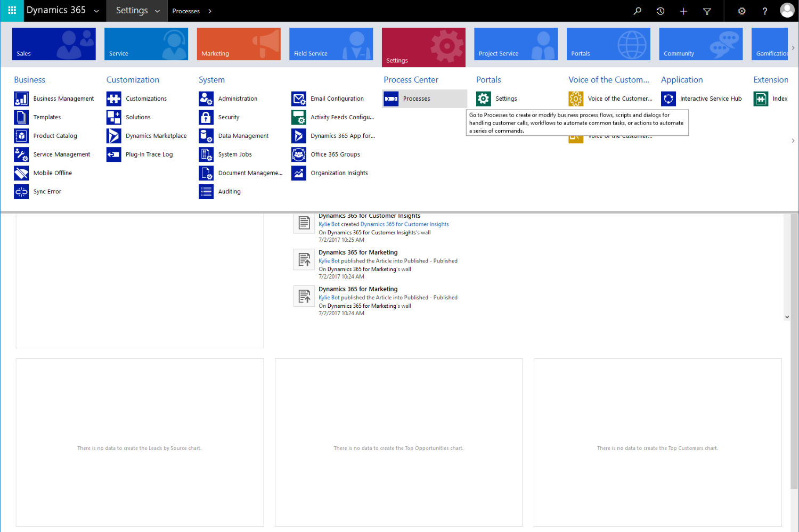The height and width of the screenshot is (532, 799).
Task: Open Portals Settings link
Action: (x=507, y=99)
